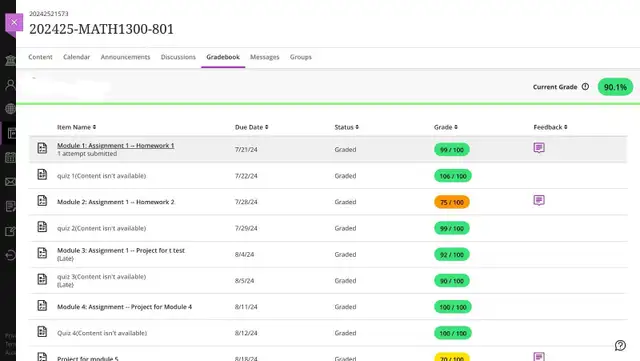
Task: Click the 106 / 100 grade pill
Action: (453, 176)
